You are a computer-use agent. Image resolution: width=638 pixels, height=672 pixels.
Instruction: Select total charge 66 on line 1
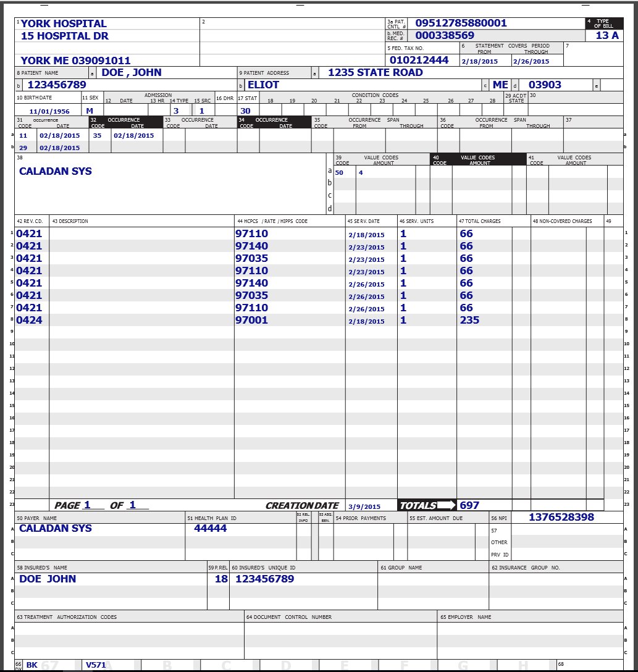[466, 234]
